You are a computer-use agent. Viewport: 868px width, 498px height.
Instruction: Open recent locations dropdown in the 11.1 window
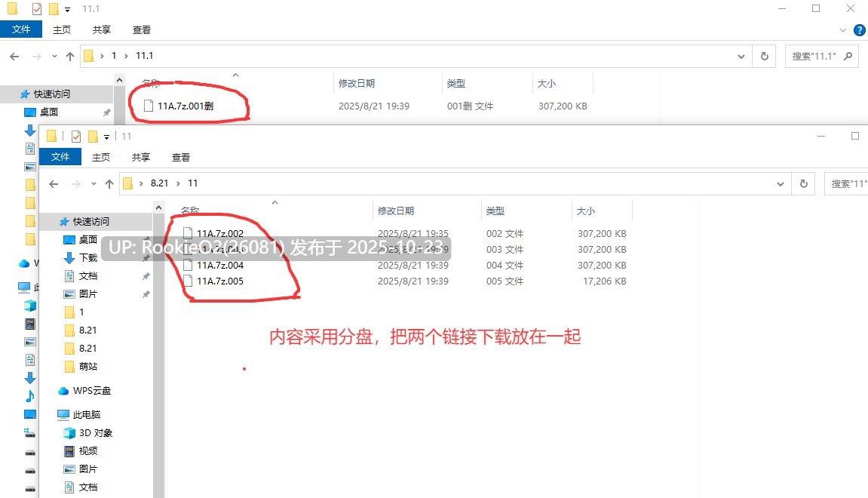54,56
